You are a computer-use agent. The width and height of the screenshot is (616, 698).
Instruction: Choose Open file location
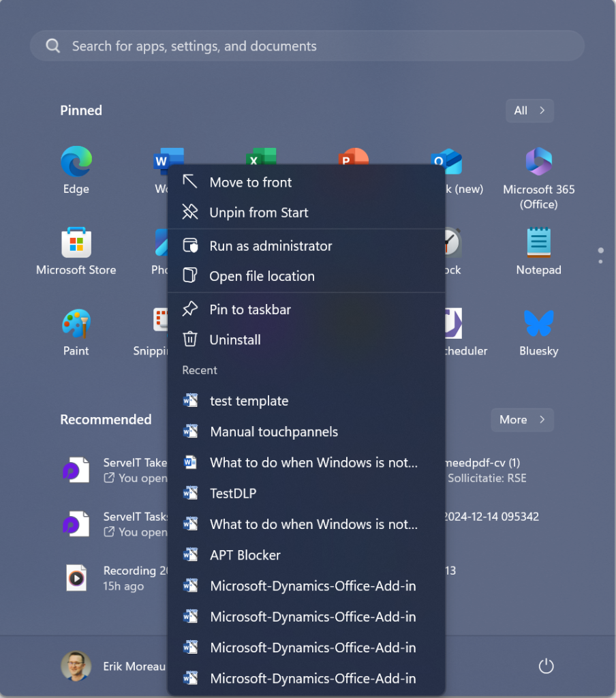(262, 276)
